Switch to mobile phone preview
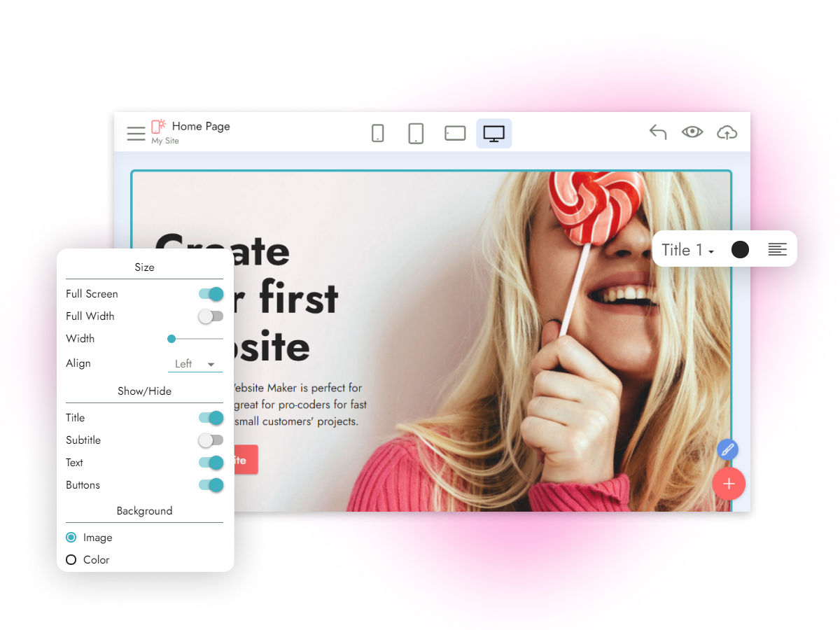This screenshot has height=630, width=840. click(x=377, y=133)
